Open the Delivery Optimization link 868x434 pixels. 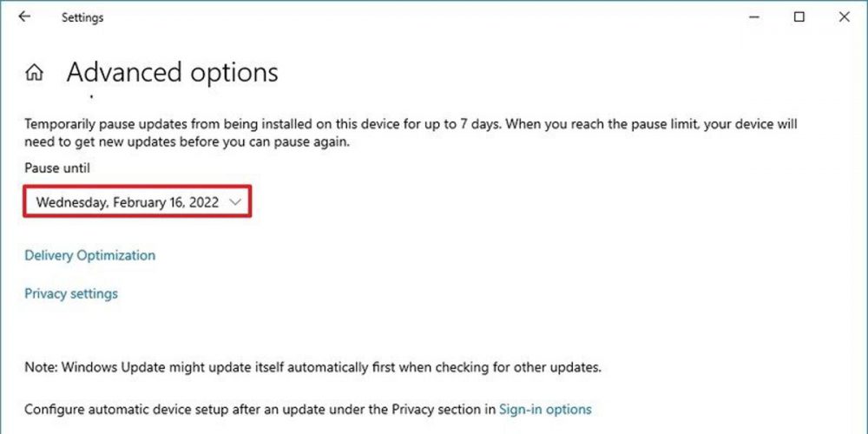89,255
